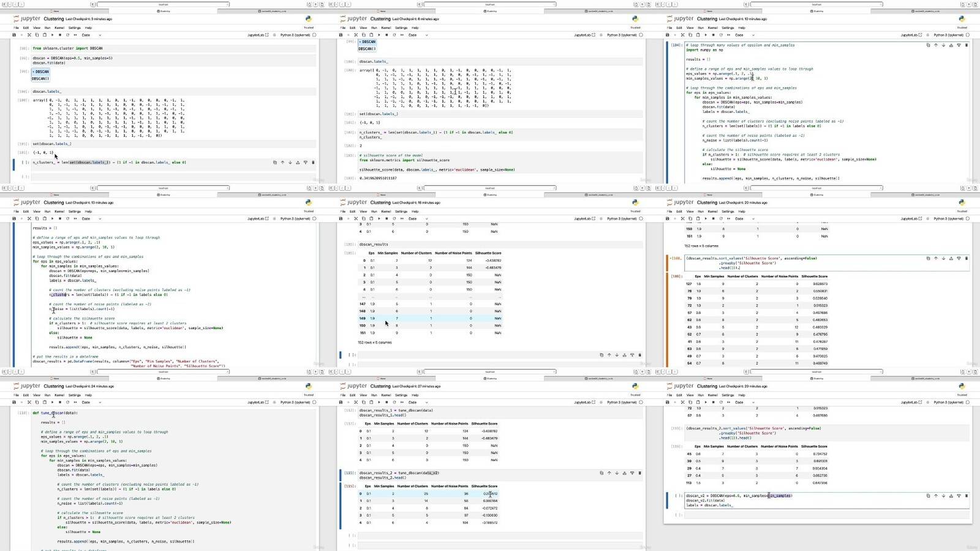Screen dimensions: 980x551
Task: Copy cell in the 9-minute checkpoint notebook
Action: pyautogui.click(x=37, y=35)
